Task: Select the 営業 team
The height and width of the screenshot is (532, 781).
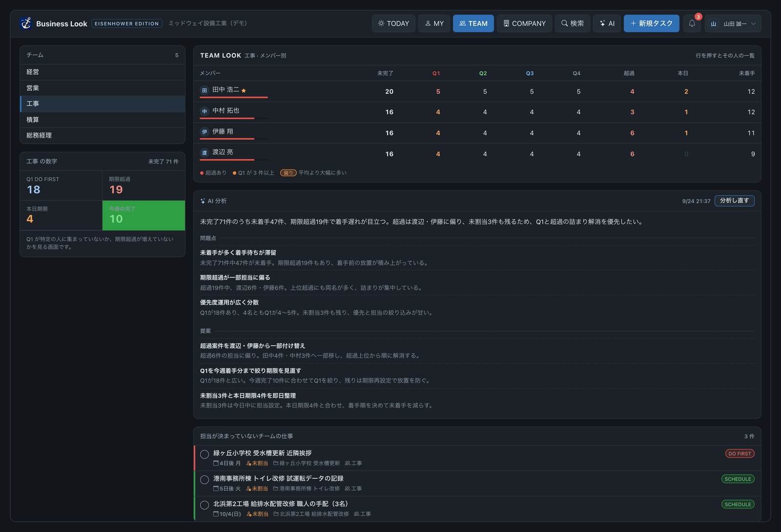Action: coord(103,88)
